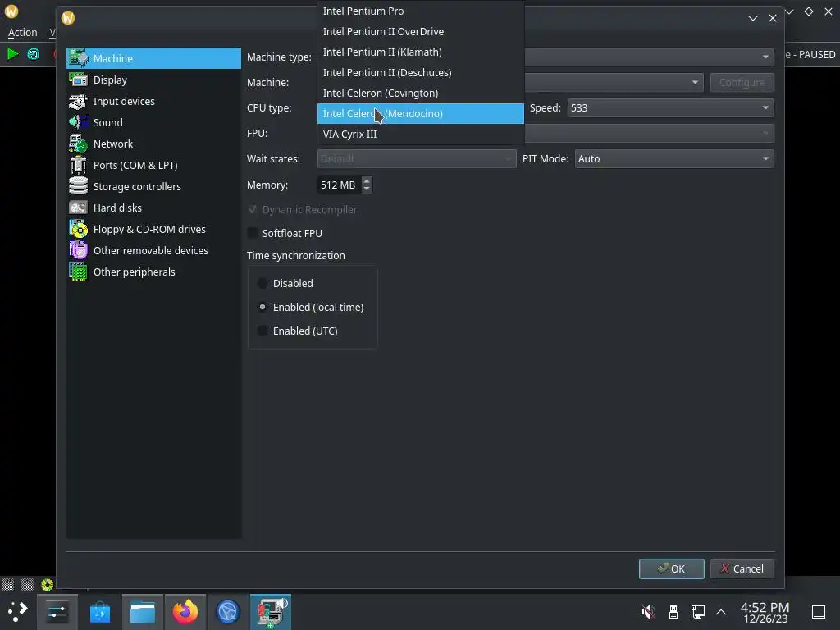
Task: Click the reset emulation icon in the toolbar
Action: 33,53
